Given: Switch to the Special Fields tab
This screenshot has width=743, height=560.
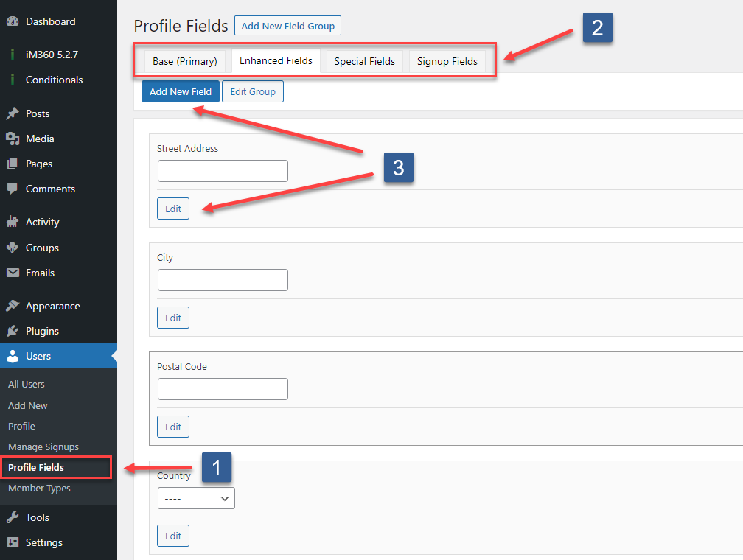Looking at the screenshot, I should [x=364, y=61].
